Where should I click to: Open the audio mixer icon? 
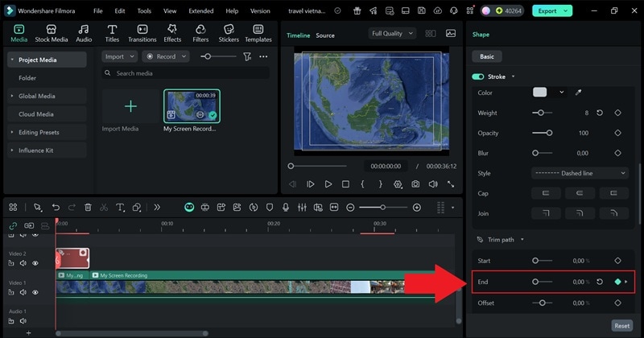tap(302, 208)
